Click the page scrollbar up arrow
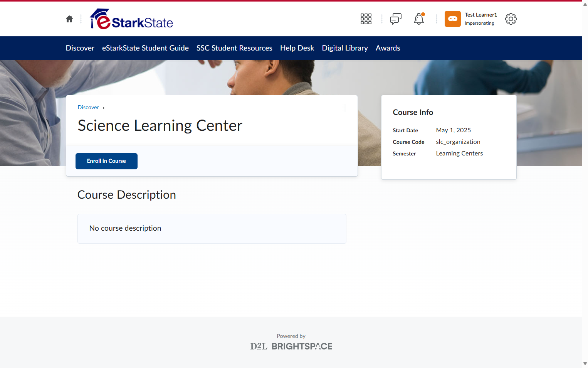The height and width of the screenshot is (368, 588). coord(585,4)
